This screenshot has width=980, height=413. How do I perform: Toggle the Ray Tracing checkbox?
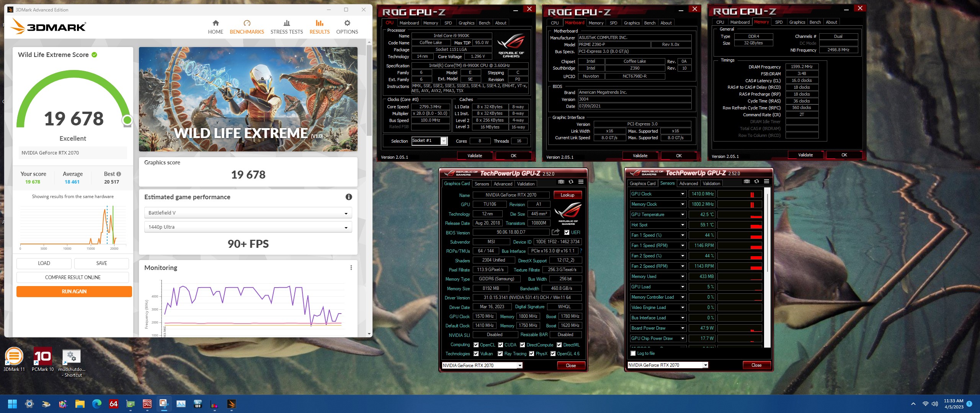pyautogui.click(x=500, y=354)
